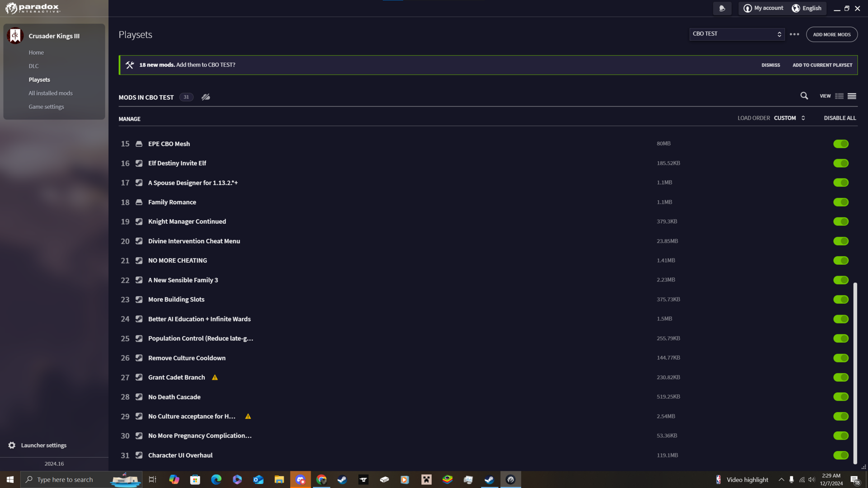Image resolution: width=868 pixels, height=488 pixels.
Task: Open the DLC section
Action: (x=33, y=66)
